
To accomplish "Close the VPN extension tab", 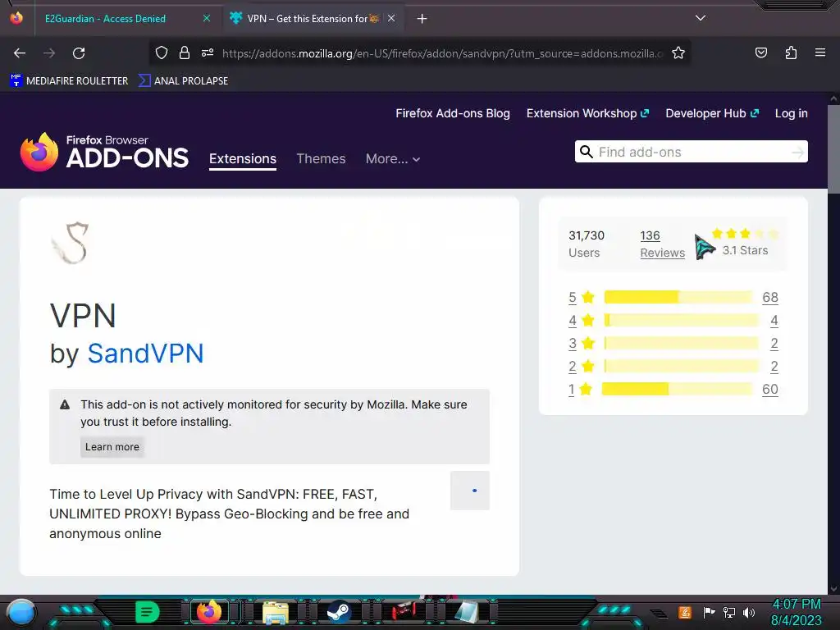I will pos(391,18).
